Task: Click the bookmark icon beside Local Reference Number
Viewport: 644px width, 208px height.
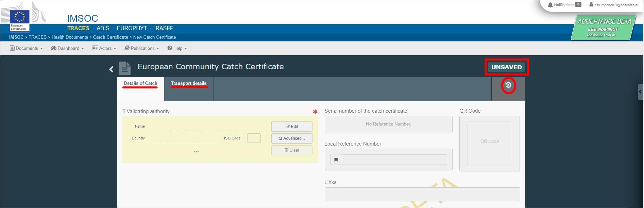Action: click(336, 159)
